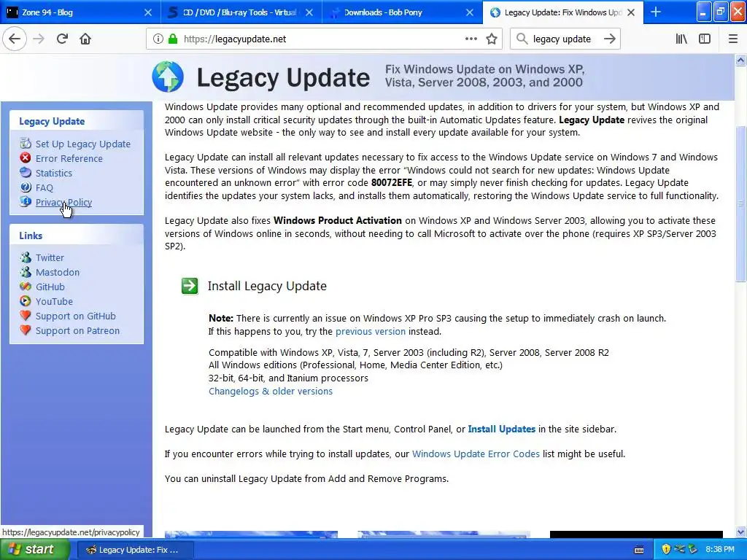Switch to Downloads - Bob Pony tab
Screen dimensions: 747x560
coord(402,12)
